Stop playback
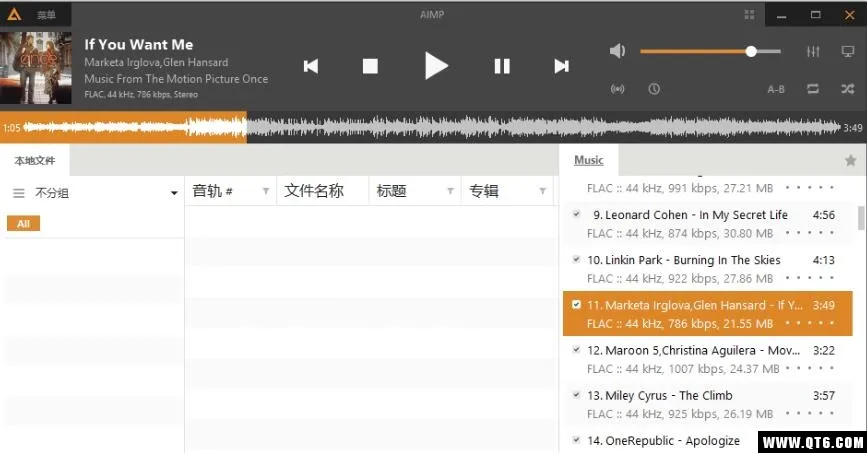Image resolution: width=867 pixels, height=453 pixels. point(370,66)
